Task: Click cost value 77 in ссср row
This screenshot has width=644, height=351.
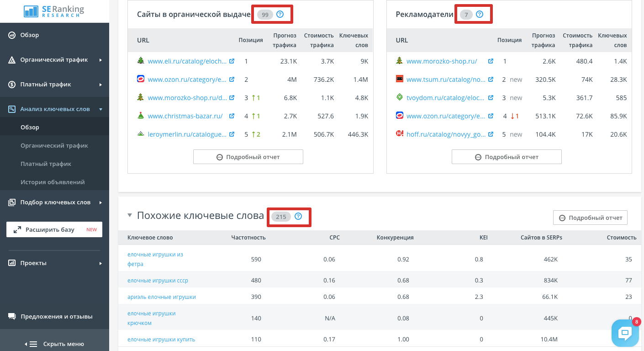Action: pos(628,280)
